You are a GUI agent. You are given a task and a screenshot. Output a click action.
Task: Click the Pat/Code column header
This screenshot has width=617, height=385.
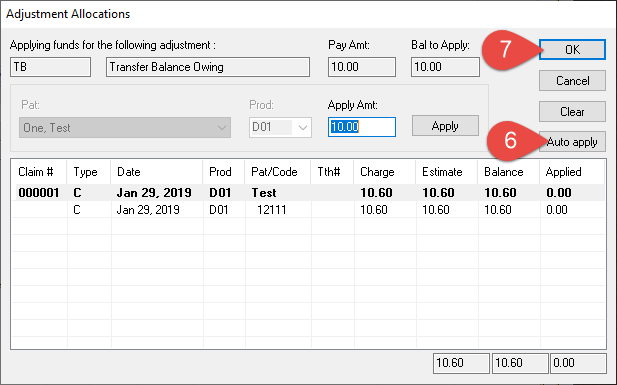pyautogui.click(x=277, y=172)
